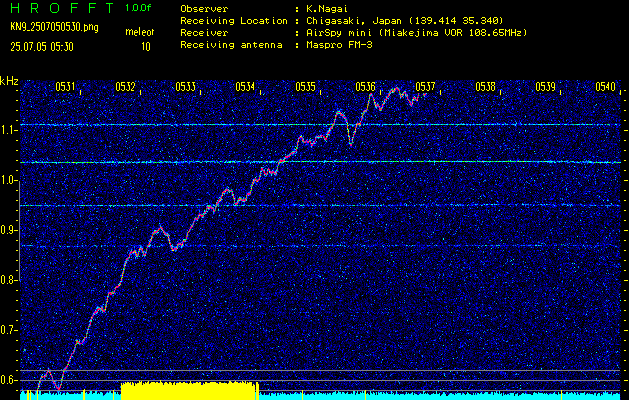Screen dimensions: 629x400
Task: Select the Maspro FM-3 antenna text
Action: pos(339,45)
